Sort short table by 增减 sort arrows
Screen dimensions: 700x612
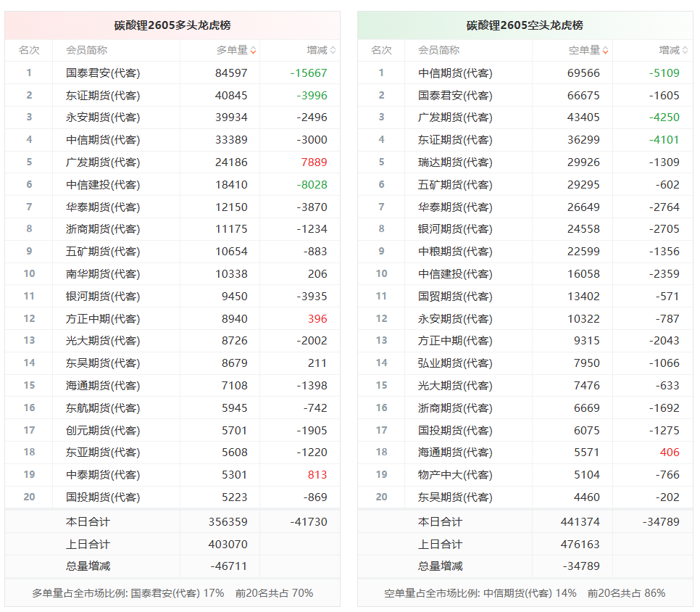click(686, 51)
